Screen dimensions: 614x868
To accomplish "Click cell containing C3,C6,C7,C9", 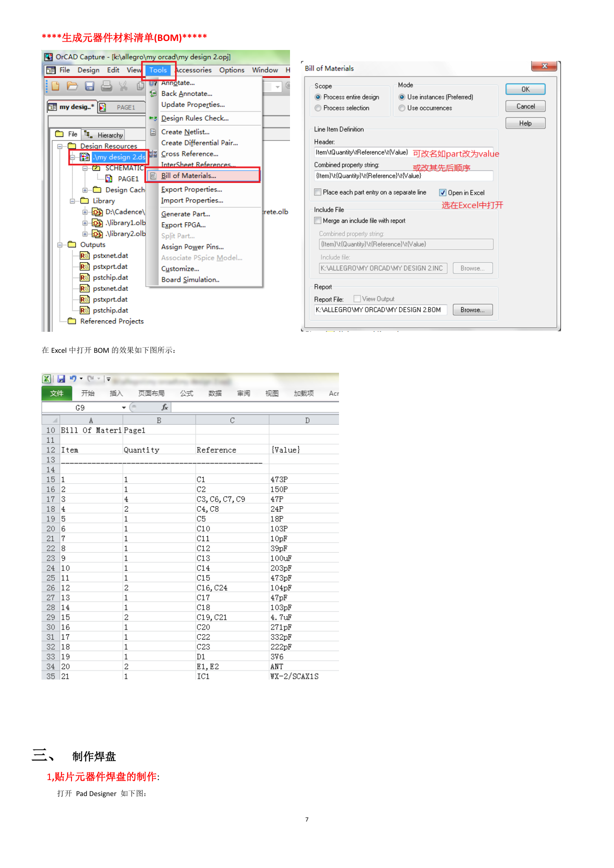I will click(232, 499).
